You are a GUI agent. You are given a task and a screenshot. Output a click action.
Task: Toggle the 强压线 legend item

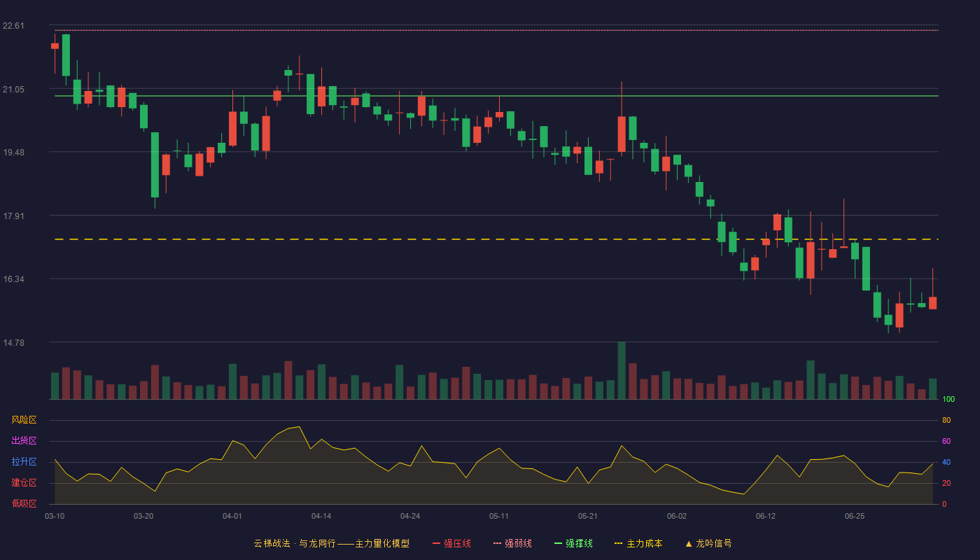coord(451,543)
